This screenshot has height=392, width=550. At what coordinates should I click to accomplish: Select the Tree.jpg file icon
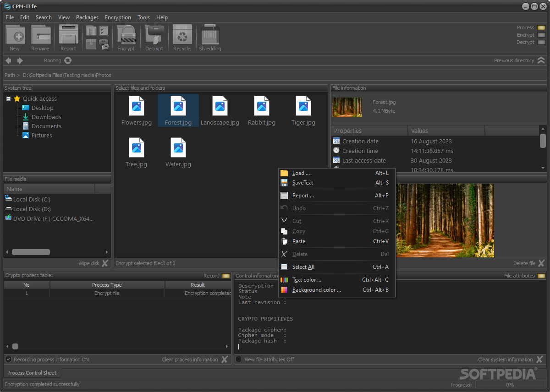(137, 147)
